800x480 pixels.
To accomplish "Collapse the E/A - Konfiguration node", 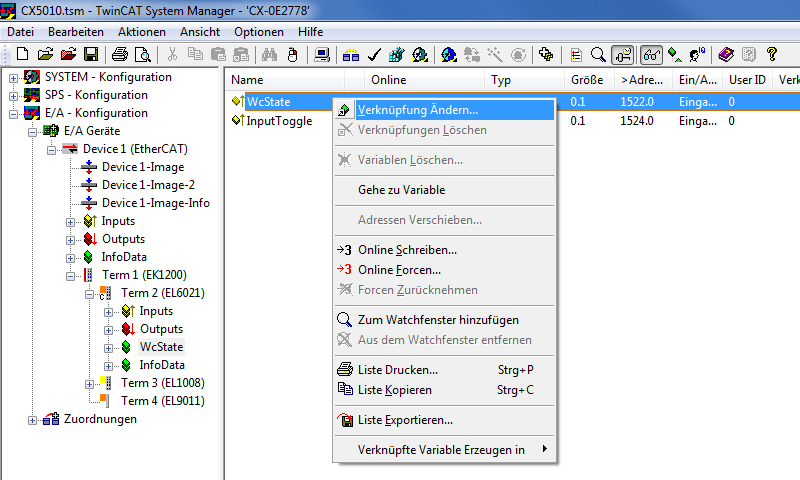I will 13,114.
